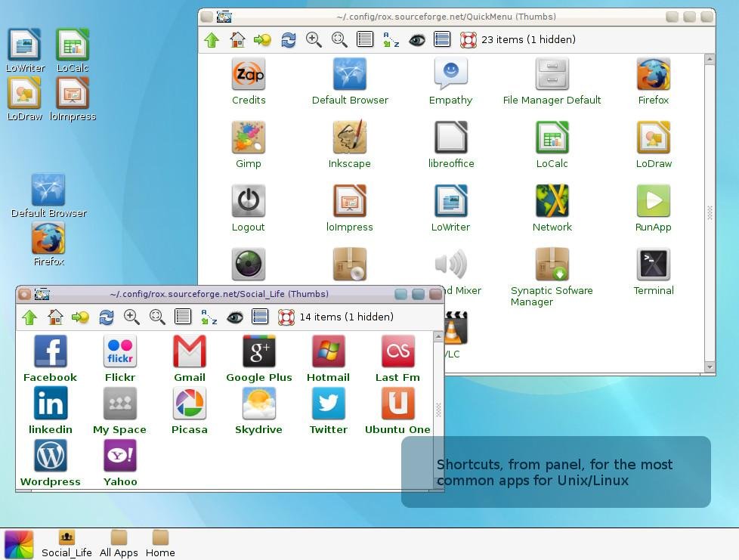The height and width of the screenshot is (560, 739).
Task: Launch Default Browser from QuickMenu window
Action: click(x=350, y=74)
